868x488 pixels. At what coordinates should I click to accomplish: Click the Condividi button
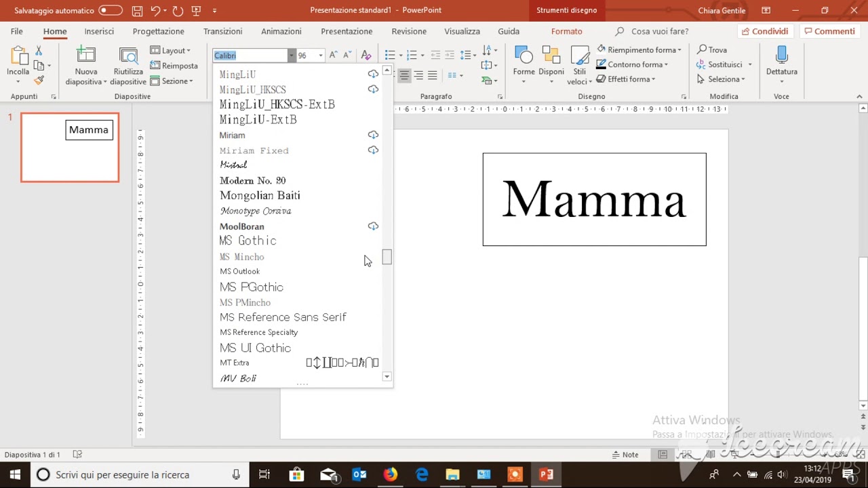coord(765,31)
